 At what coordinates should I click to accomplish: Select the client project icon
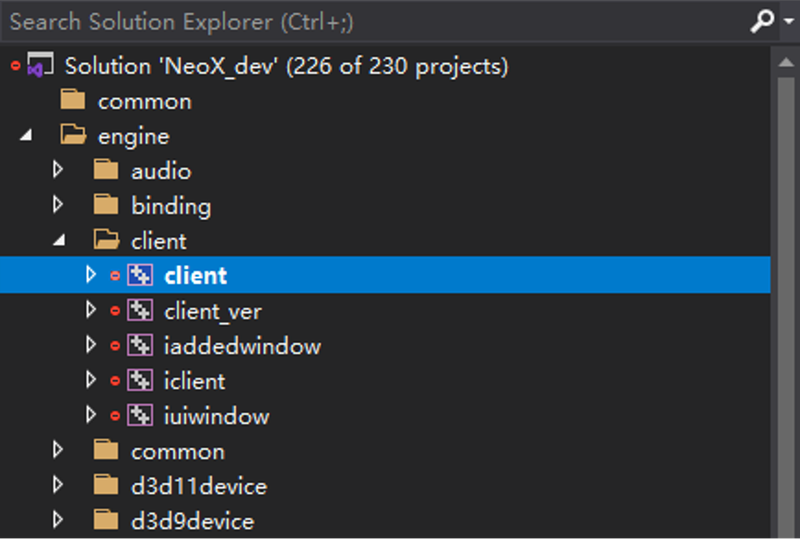(140, 275)
